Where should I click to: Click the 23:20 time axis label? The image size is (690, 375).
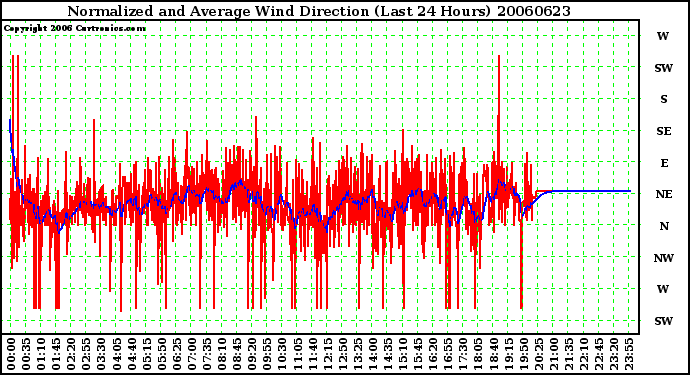[614, 354]
